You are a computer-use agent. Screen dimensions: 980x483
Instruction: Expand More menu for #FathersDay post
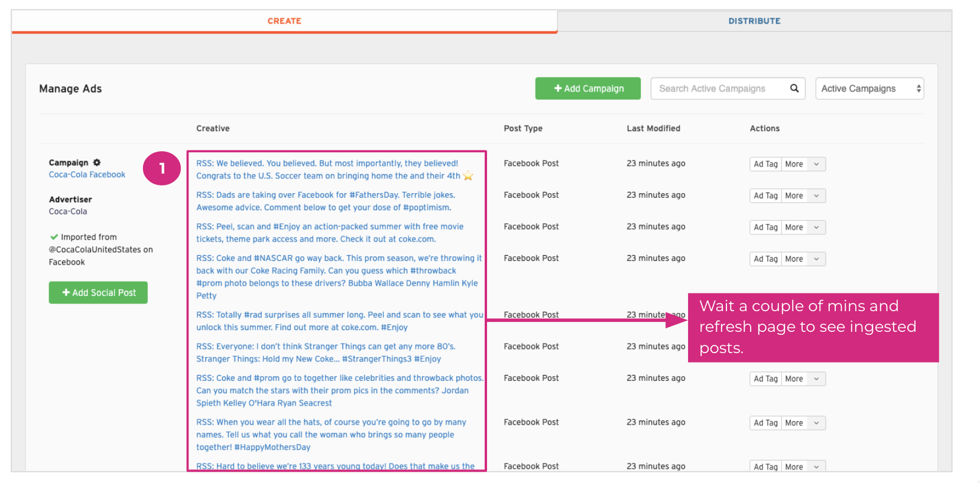coord(803,196)
